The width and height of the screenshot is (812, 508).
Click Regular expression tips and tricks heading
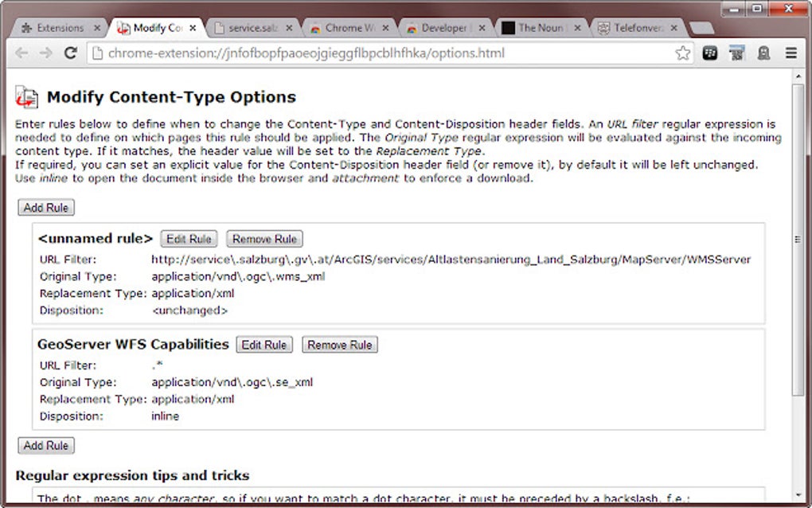133,475
